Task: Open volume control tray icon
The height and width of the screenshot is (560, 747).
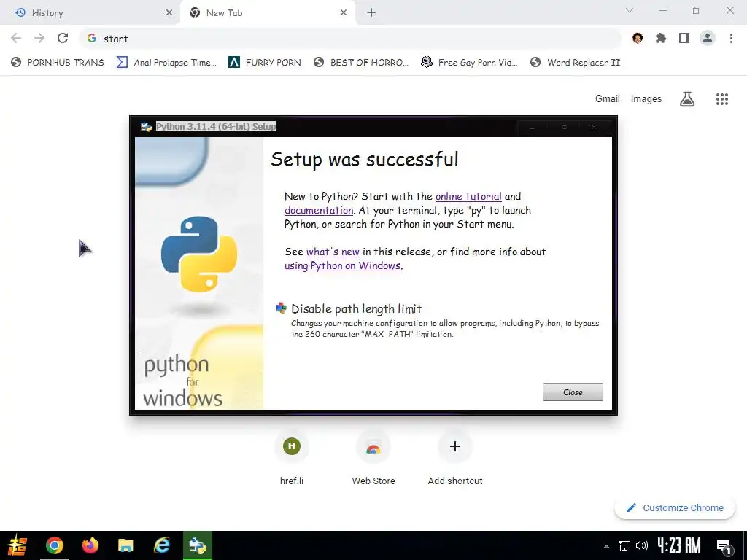Action: pyautogui.click(x=642, y=545)
